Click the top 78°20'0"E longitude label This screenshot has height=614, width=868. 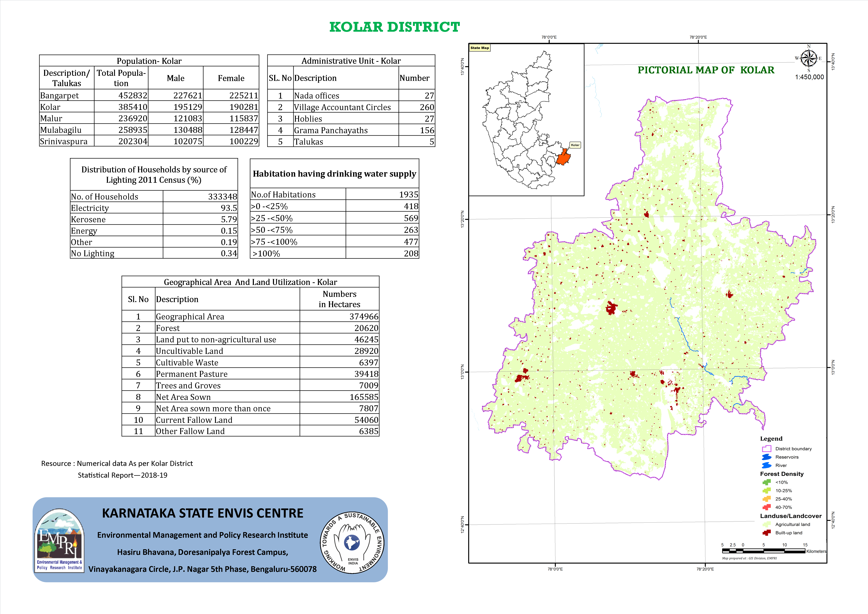tap(698, 37)
